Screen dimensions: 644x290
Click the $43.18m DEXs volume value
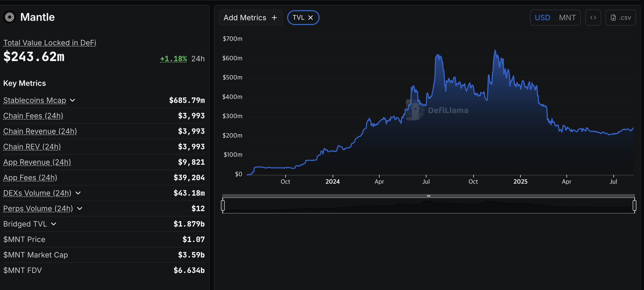(189, 193)
